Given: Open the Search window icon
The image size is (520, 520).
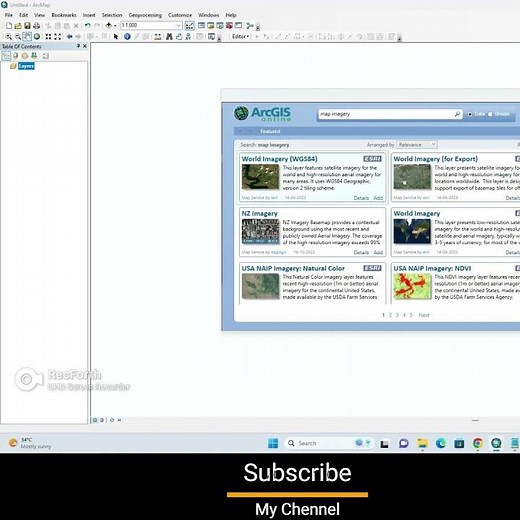Looking at the screenshot, I should pos(220,26).
